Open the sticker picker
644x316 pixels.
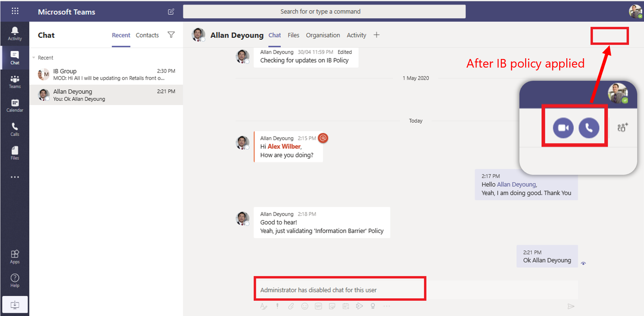332,306
